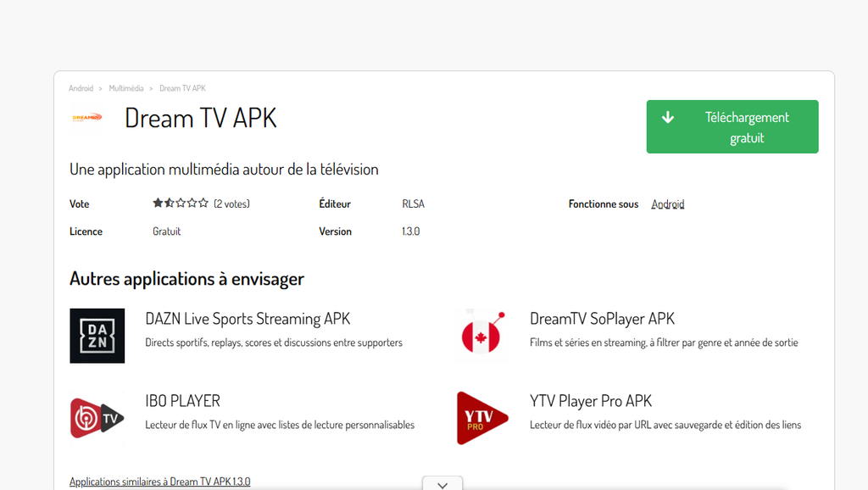Open the IBO Player TV icon
Viewport: 868px width, 490px height.
click(97, 418)
